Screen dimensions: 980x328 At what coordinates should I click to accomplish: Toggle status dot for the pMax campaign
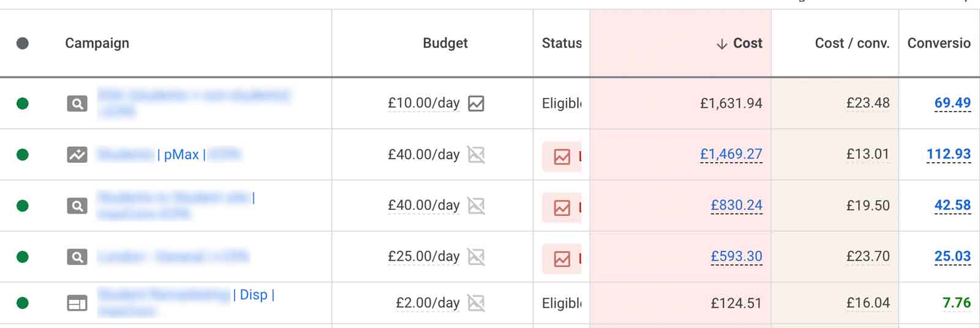tap(23, 155)
